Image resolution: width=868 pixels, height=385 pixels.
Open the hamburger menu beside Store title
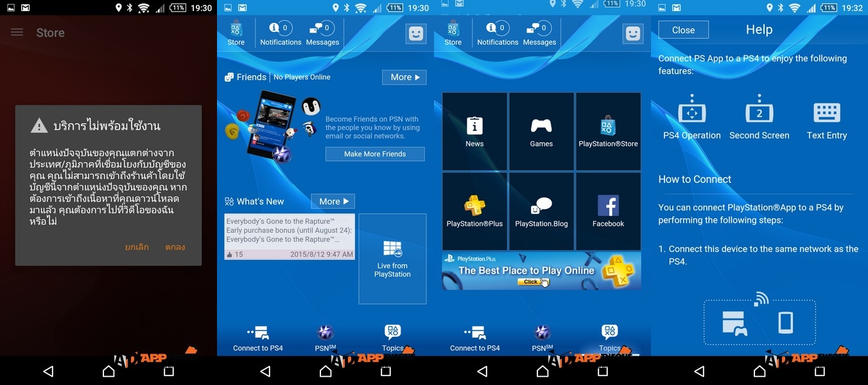tap(17, 32)
